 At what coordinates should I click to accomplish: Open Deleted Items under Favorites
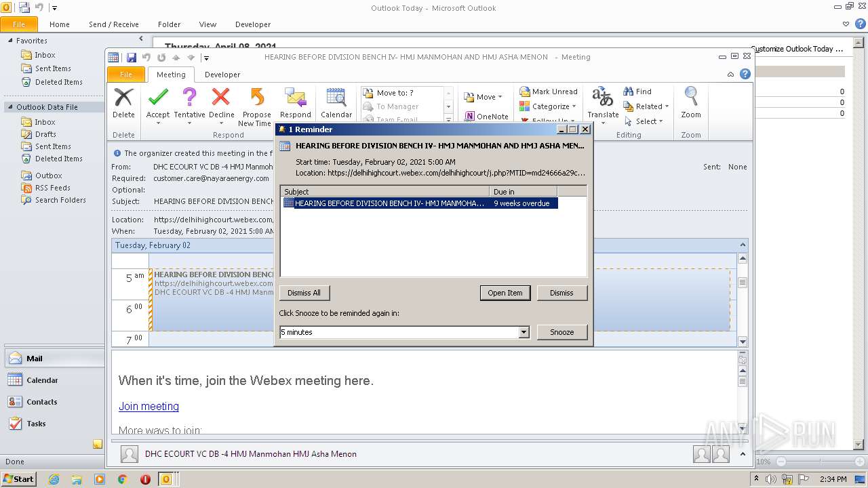pyautogui.click(x=59, y=82)
